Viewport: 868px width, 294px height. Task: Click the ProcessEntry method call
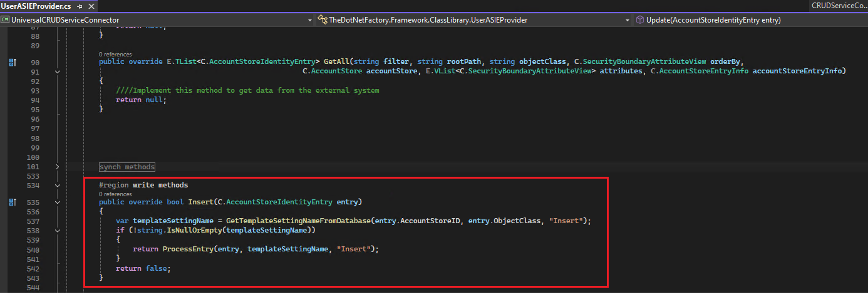pyautogui.click(x=188, y=249)
